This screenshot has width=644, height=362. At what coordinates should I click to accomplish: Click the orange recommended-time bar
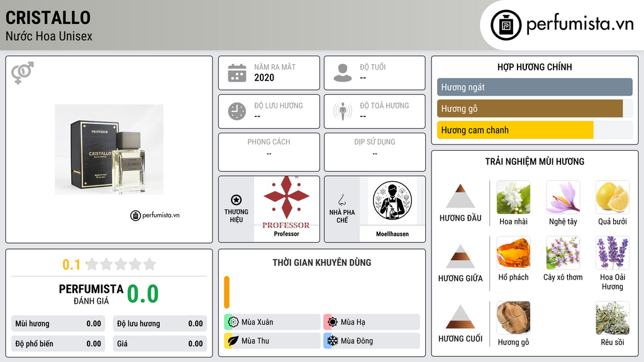[226, 292]
